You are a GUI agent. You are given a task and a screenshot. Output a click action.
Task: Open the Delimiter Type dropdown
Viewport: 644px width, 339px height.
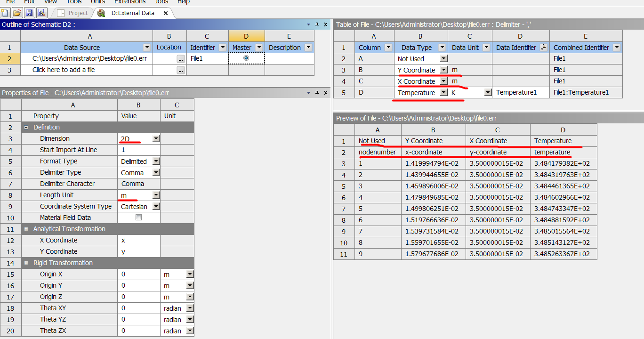click(156, 172)
